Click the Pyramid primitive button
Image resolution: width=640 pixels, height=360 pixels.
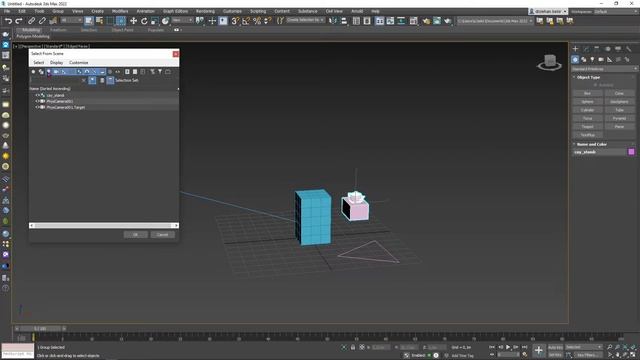point(619,118)
